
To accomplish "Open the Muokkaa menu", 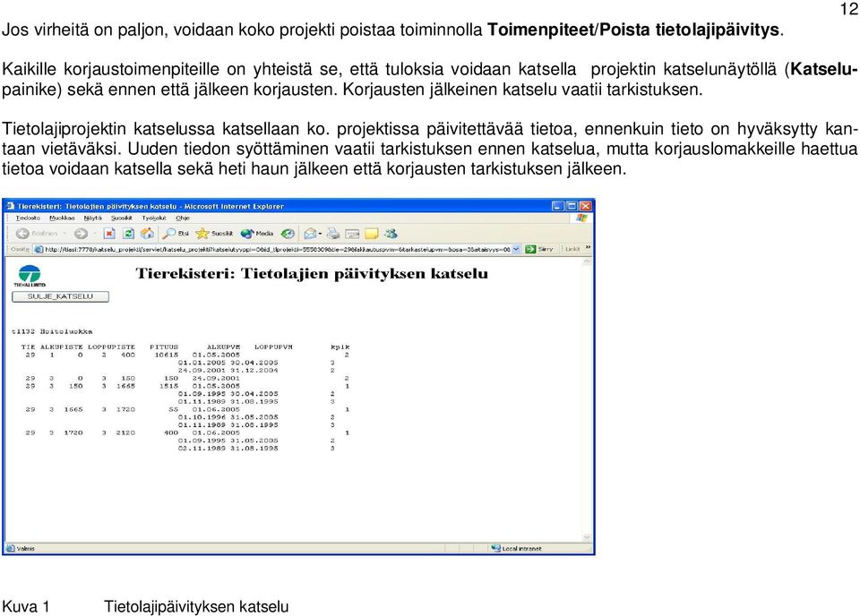I will click(62, 218).
